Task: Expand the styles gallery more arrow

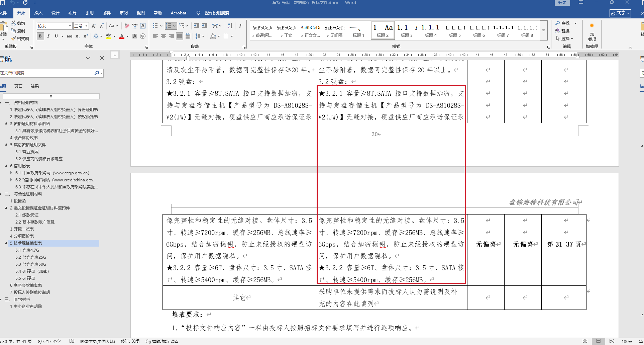Action: (x=544, y=30)
